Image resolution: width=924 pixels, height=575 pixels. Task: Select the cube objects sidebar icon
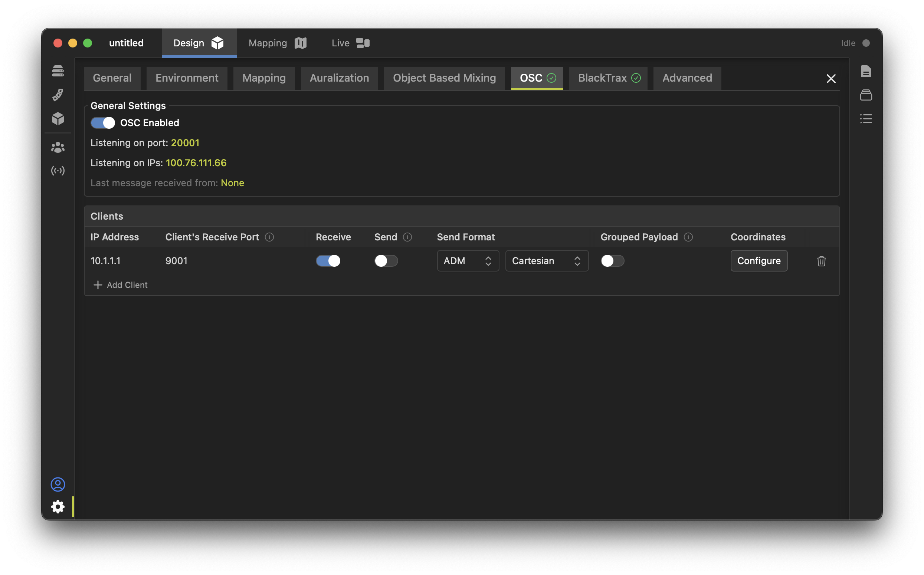[58, 119]
